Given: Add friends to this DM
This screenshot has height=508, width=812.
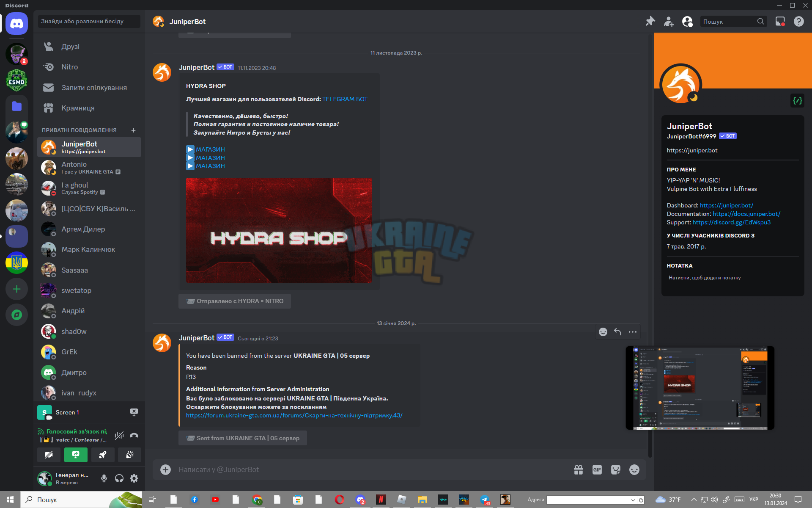Looking at the screenshot, I should (669, 21).
